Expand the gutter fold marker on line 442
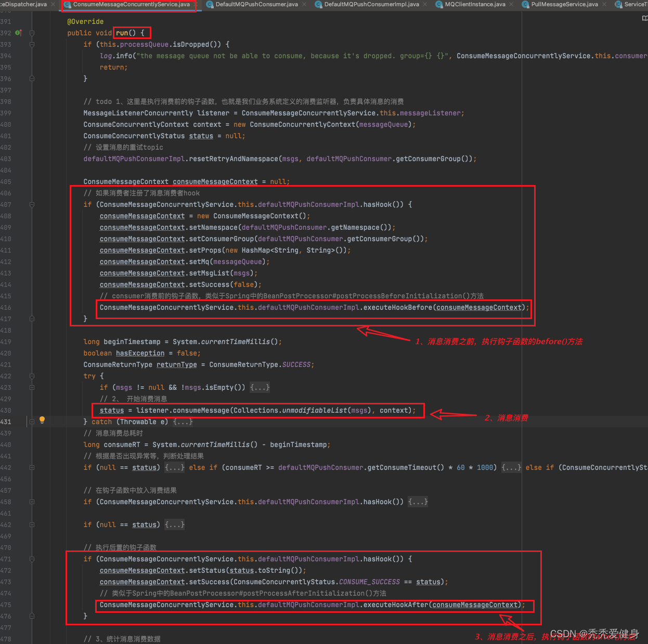Image resolution: width=648 pixels, height=644 pixels. pyautogui.click(x=32, y=467)
